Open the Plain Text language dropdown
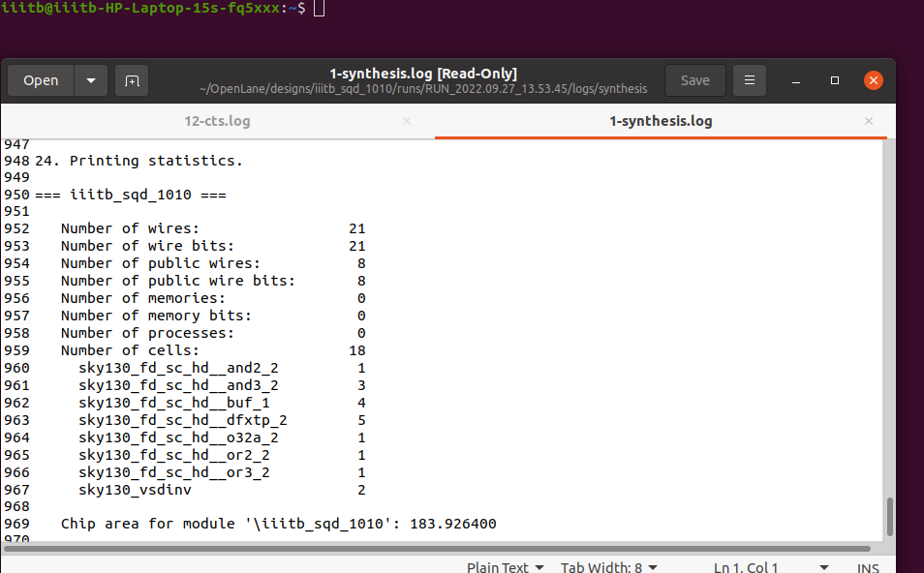This screenshot has width=924, height=573. click(x=505, y=567)
